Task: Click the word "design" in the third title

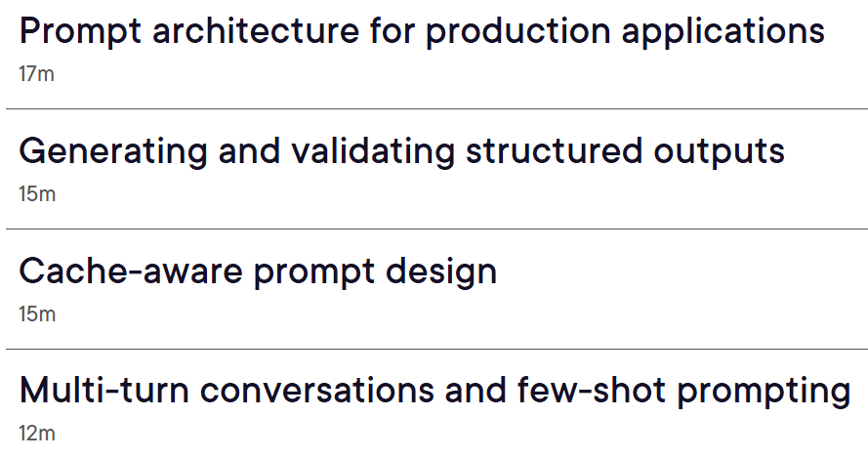Action: 441,271
